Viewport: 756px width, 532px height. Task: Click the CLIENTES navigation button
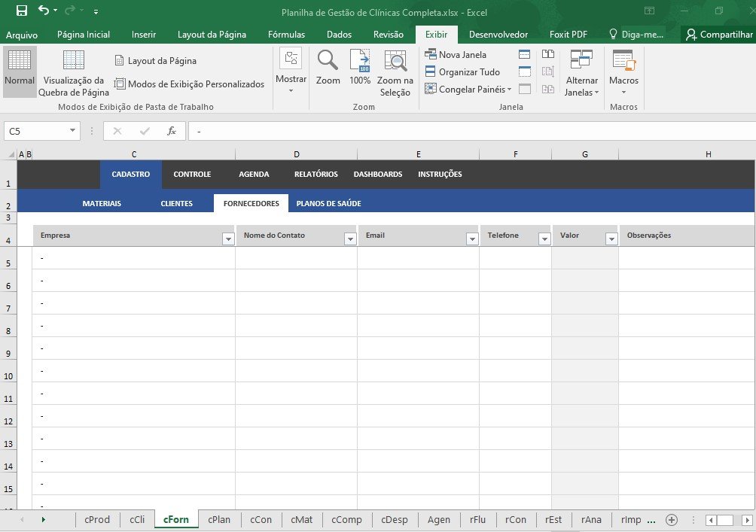[176, 203]
